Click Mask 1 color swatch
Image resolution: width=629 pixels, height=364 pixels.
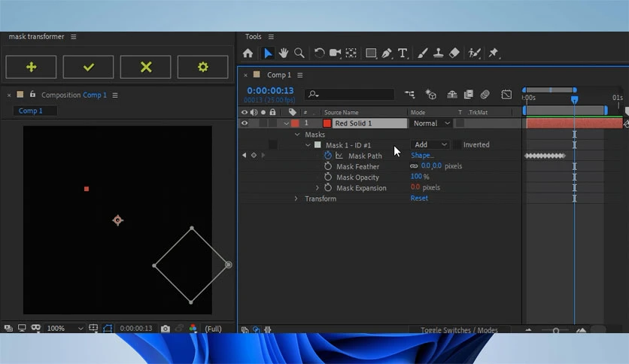coord(318,144)
